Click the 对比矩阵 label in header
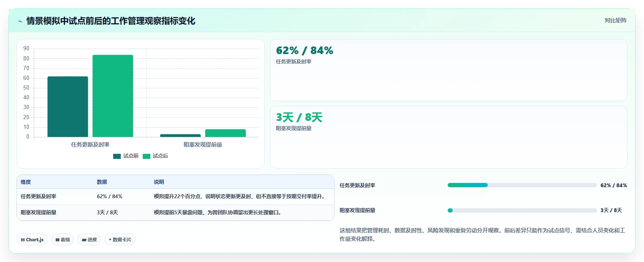Screen dimensions: 644x262 [615, 20]
